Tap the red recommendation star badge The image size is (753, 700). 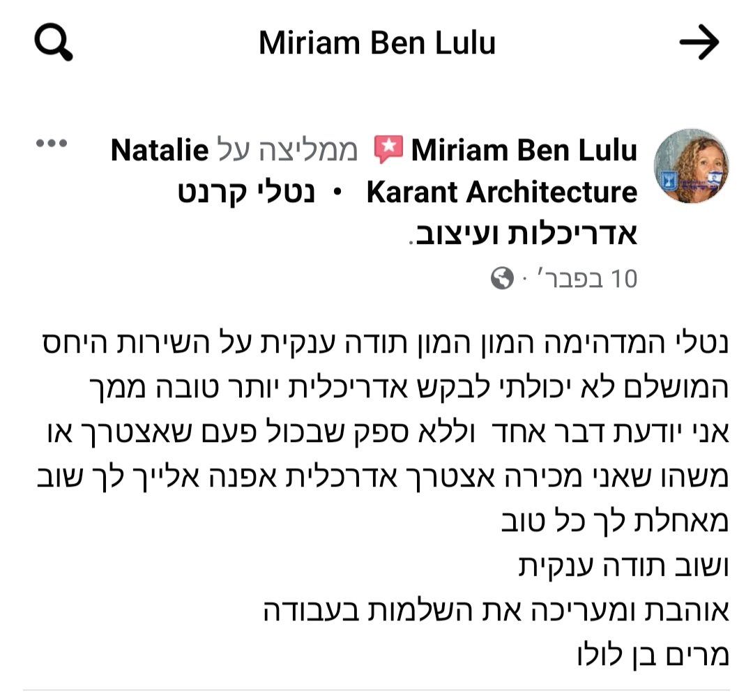tap(388, 150)
